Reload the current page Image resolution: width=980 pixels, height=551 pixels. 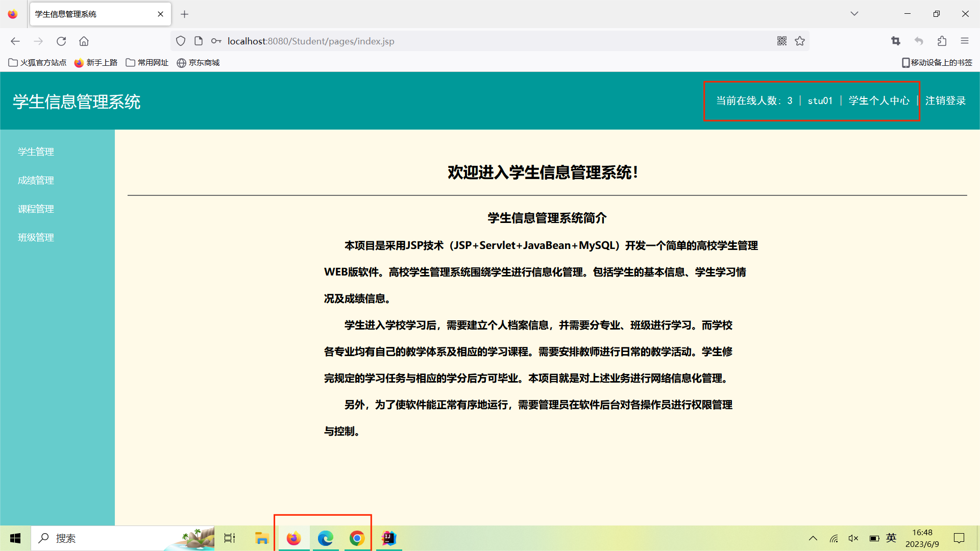[x=61, y=41]
